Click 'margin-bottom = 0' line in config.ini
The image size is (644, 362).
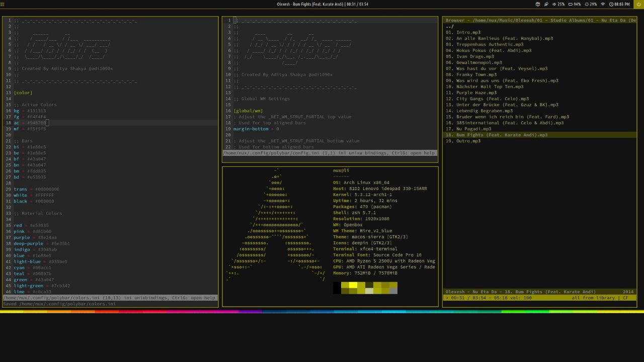[256, 129]
